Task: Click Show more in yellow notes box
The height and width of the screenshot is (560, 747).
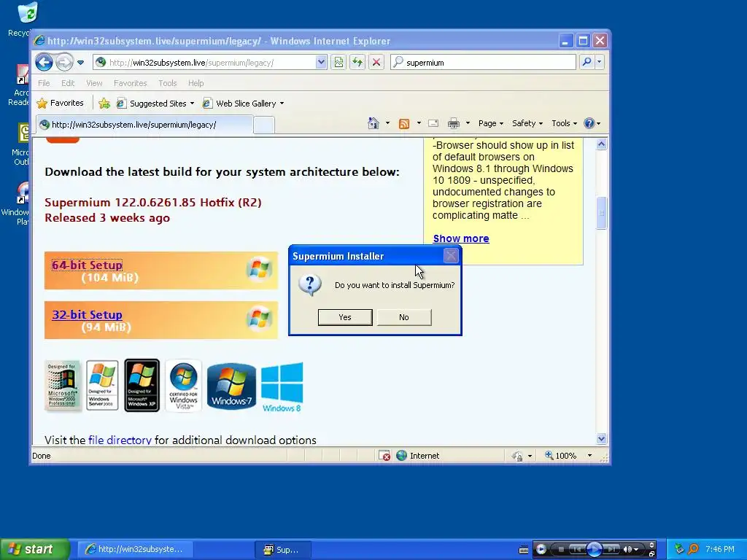Action: [x=461, y=238]
